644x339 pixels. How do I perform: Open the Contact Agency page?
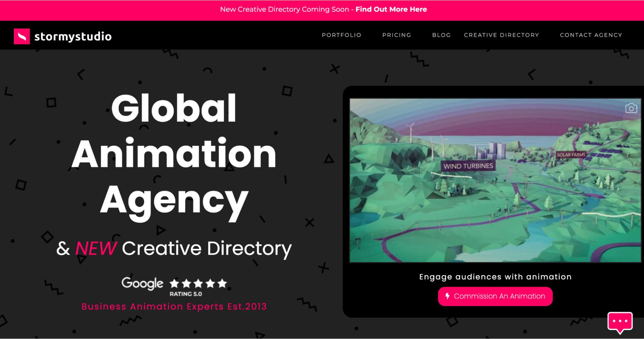(591, 35)
